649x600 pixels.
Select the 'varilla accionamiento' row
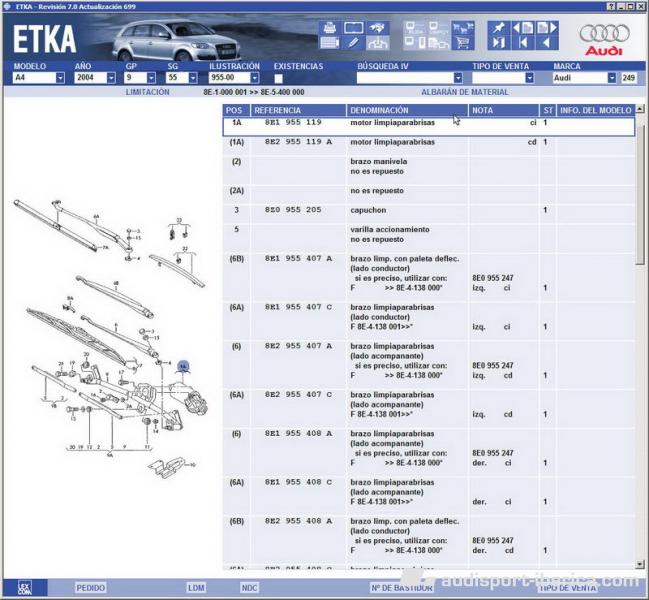[x=429, y=238]
